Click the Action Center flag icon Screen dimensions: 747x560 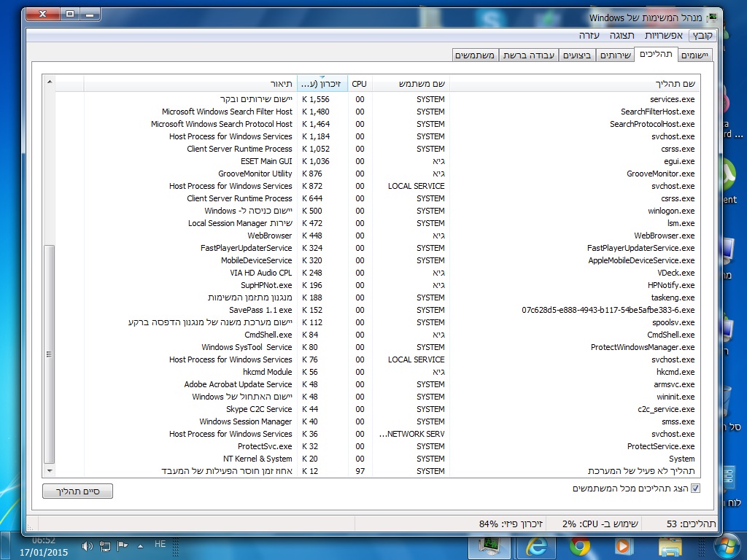(x=123, y=545)
